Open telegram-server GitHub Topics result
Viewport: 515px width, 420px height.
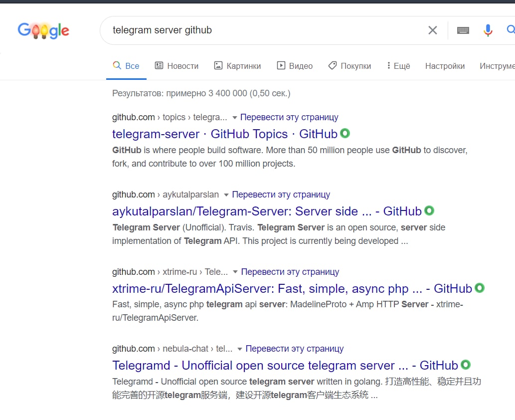(x=225, y=134)
